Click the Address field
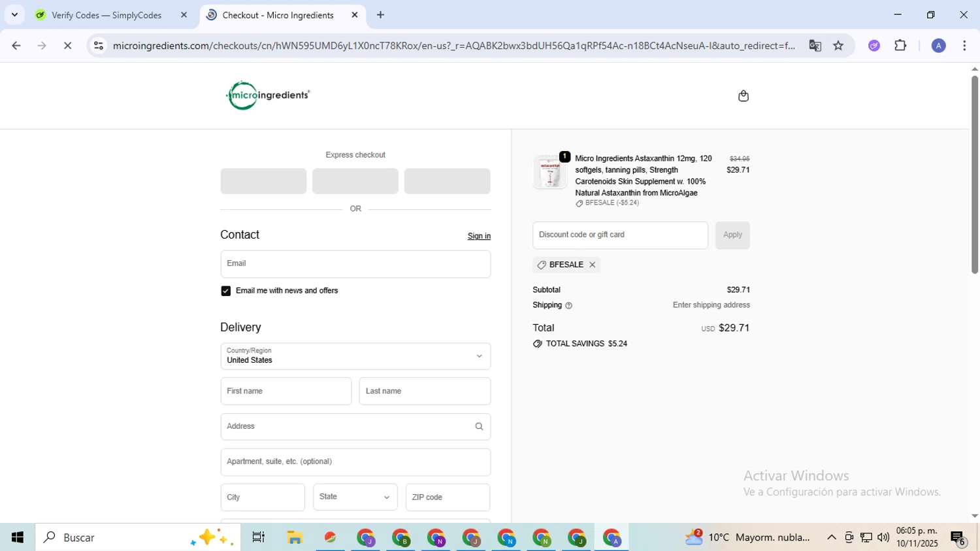Screen dimensions: 980x551 click(355, 426)
